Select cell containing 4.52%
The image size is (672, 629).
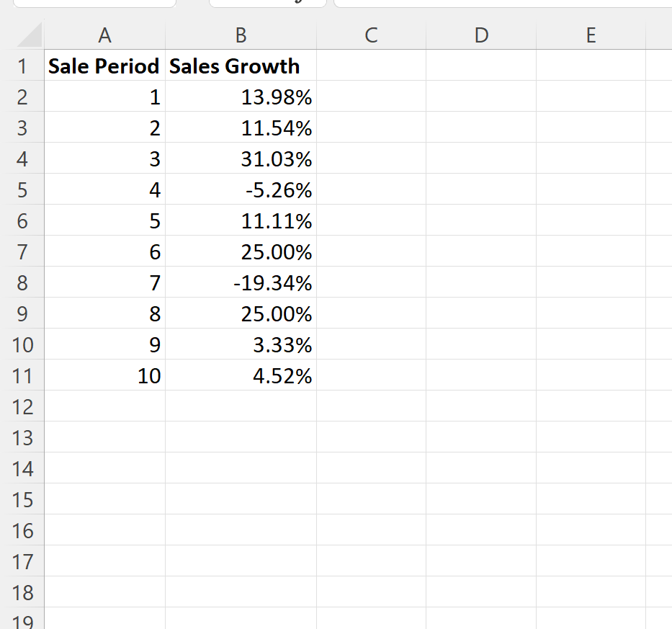(241, 375)
